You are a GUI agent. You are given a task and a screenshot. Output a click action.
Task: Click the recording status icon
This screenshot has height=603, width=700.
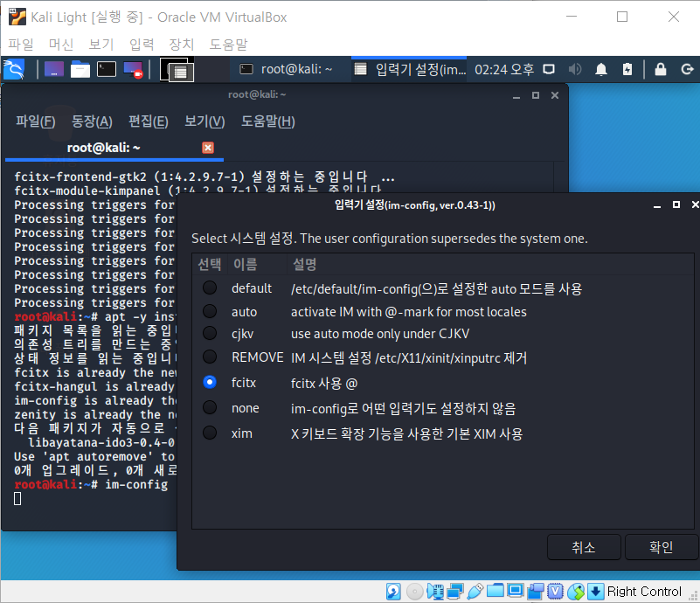pyautogui.click(x=536, y=592)
